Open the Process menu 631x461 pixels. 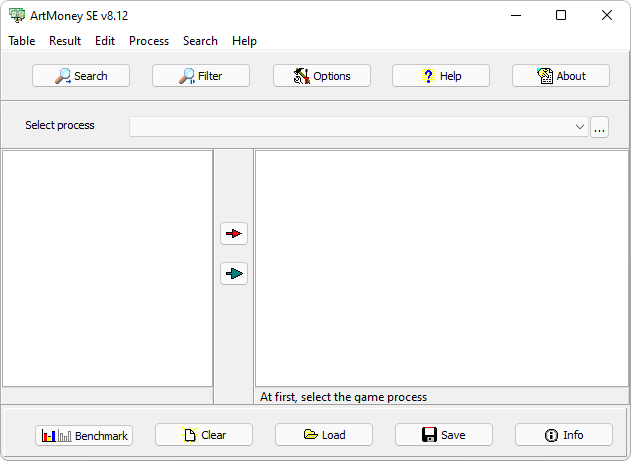[149, 41]
